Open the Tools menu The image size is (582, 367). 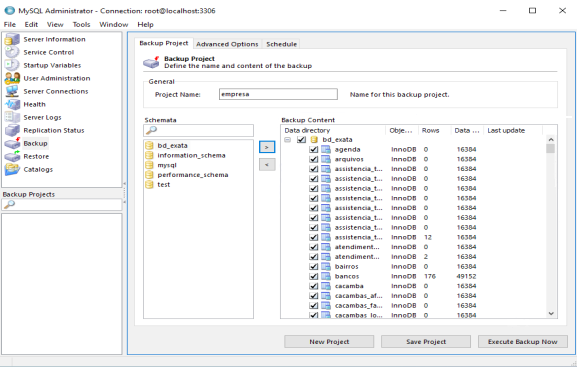pos(81,24)
